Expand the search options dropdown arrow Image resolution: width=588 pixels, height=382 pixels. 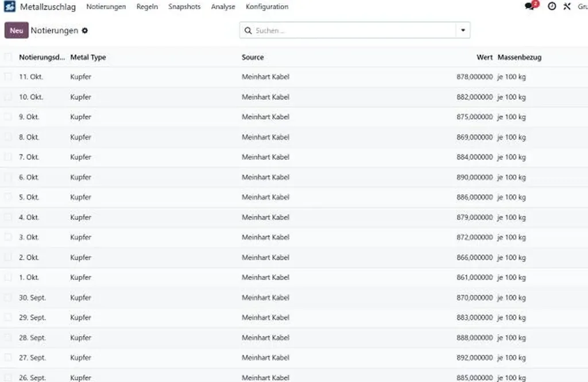(463, 30)
